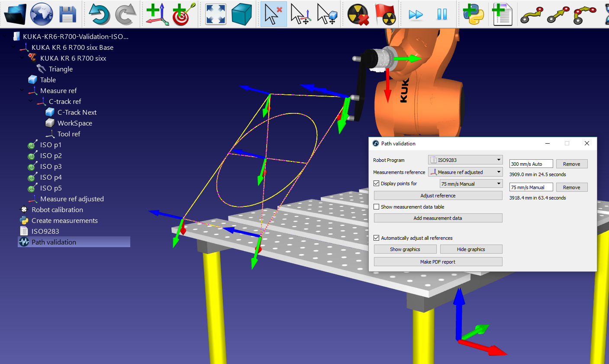Viewport: 609px width, 364px height.
Task: Click the 300 mm/s Auto input field
Action: point(531,164)
